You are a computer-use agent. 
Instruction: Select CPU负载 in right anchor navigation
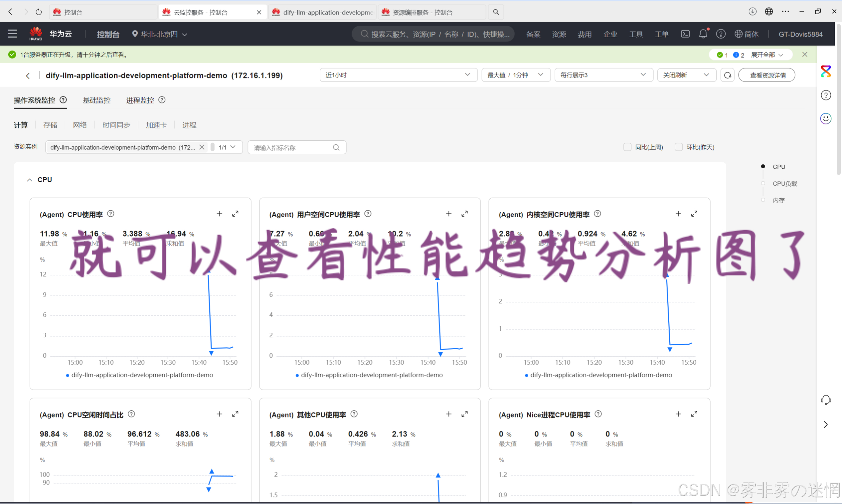pyautogui.click(x=784, y=183)
